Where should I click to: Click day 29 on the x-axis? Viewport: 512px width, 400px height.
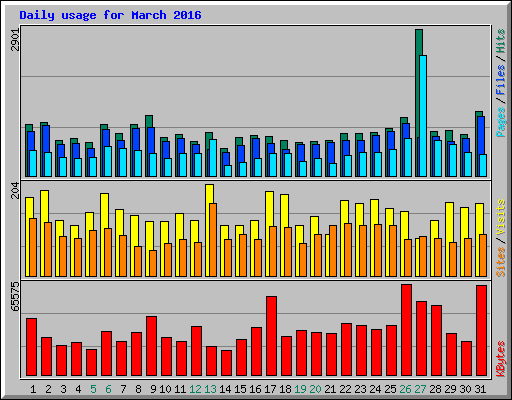click(450, 389)
